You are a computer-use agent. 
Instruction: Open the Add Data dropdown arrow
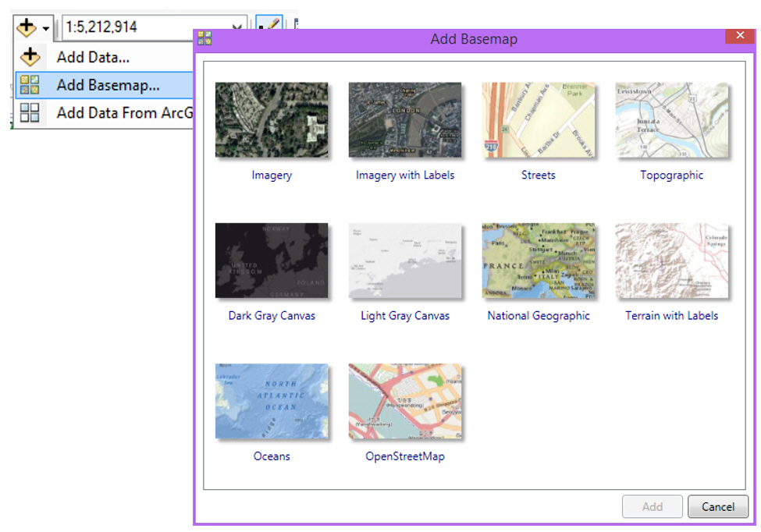(x=46, y=29)
